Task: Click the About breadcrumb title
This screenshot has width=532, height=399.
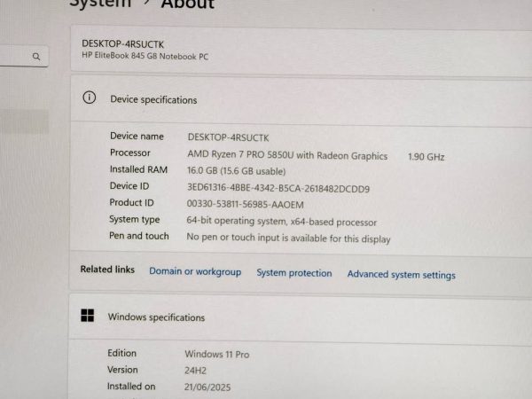Action: pos(188,4)
